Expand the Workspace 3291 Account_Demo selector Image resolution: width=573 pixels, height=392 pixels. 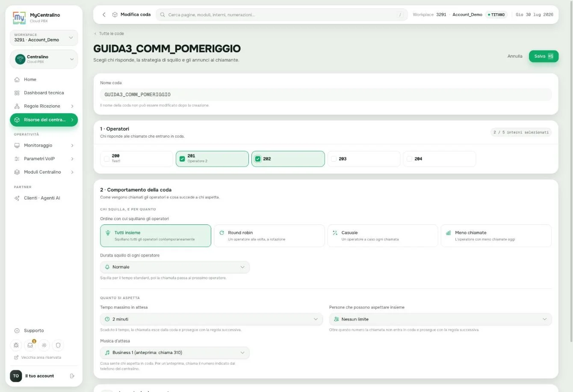(44, 38)
